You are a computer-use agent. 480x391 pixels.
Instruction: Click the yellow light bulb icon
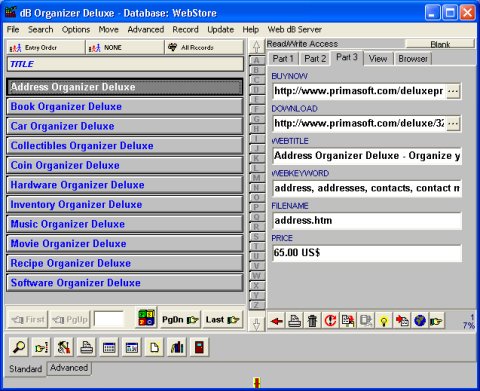384,321
